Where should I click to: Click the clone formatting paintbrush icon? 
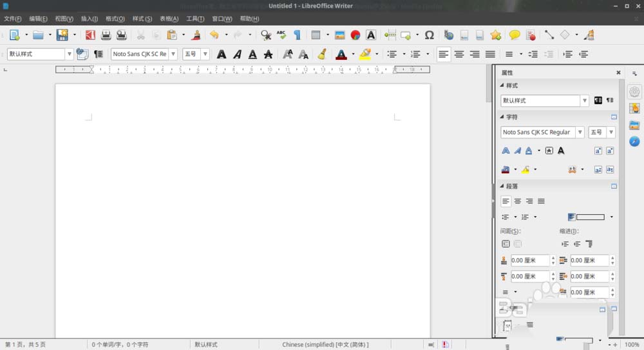point(196,35)
